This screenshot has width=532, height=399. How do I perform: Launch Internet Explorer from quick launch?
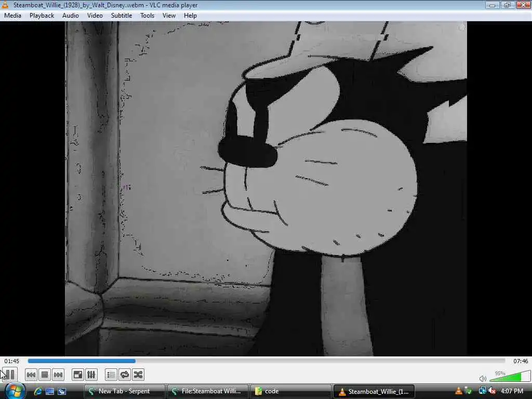[x=37, y=391]
